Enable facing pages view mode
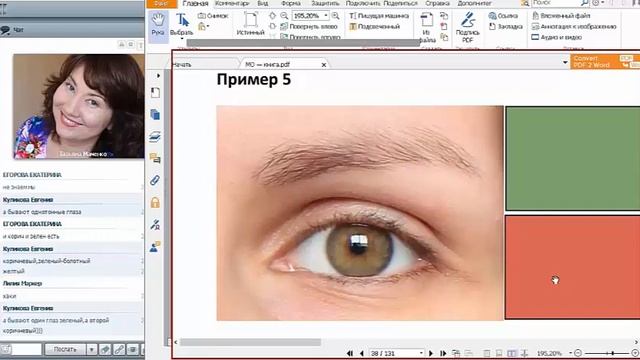Image resolution: width=640 pixels, height=360 pixels. (512, 353)
